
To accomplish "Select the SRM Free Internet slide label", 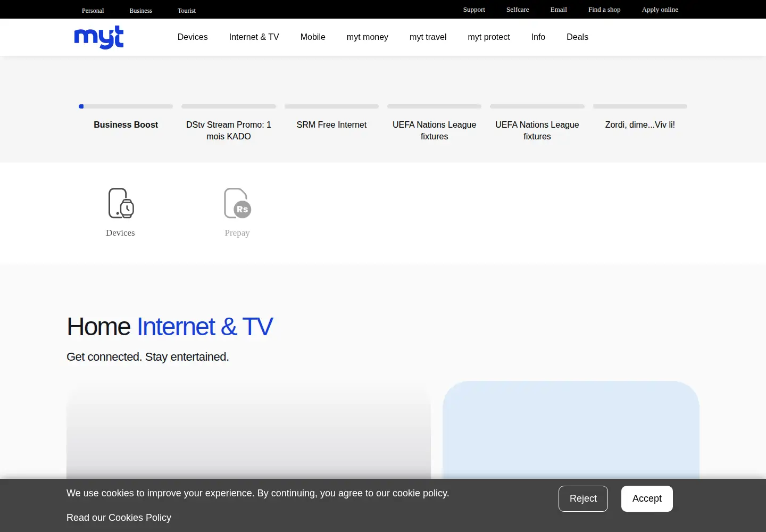I will [x=331, y=124].
